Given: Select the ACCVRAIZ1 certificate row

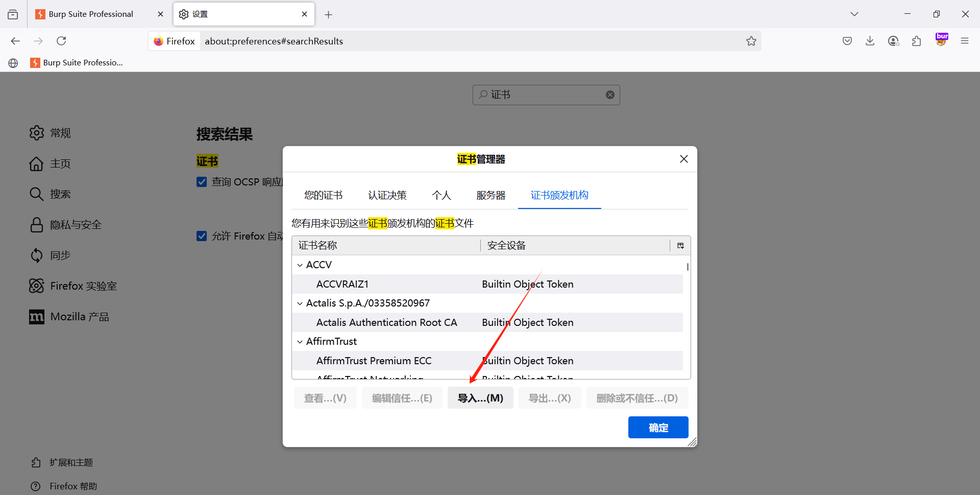Looking at the screenshot, I should coord(487,284).
